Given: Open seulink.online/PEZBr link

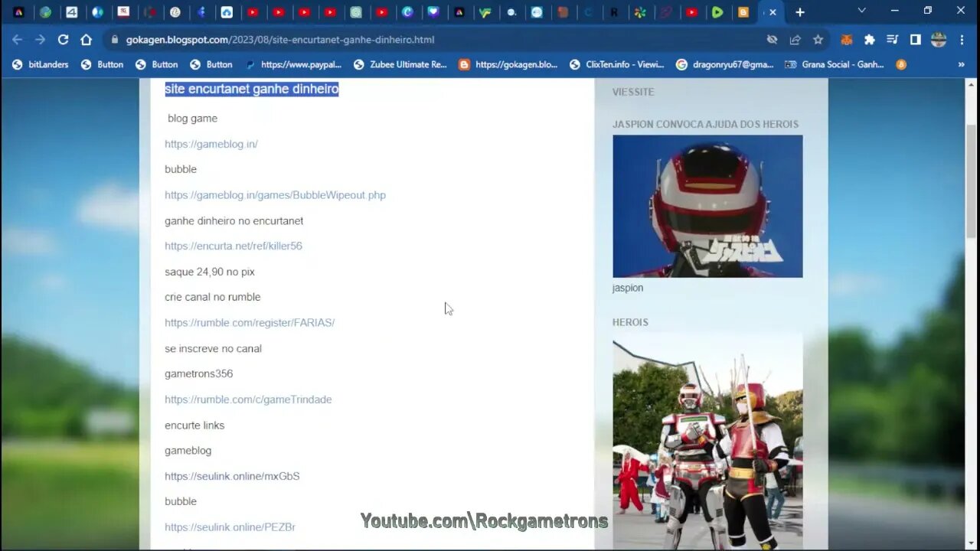Looking at the screenshot, I should [x=230, y=527].
